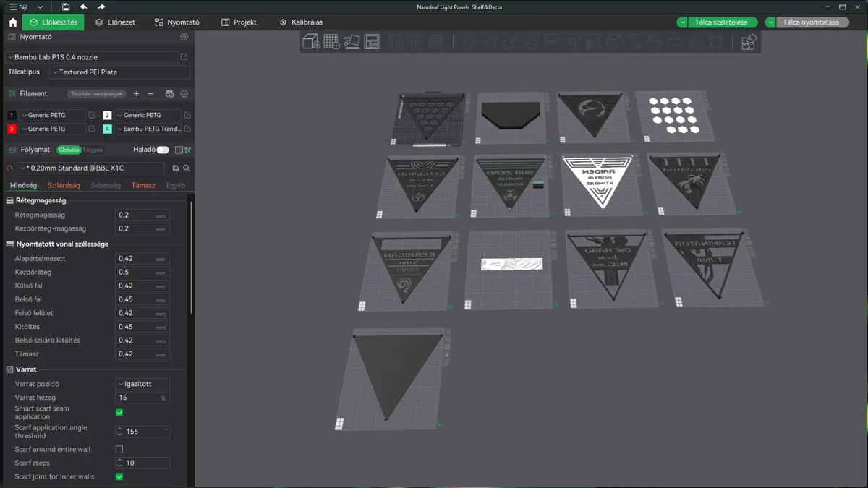This screenshot has width=868, height=488.
Task: Open the filament 1 Generic PETG dropdown
Action: coord(52,115)
